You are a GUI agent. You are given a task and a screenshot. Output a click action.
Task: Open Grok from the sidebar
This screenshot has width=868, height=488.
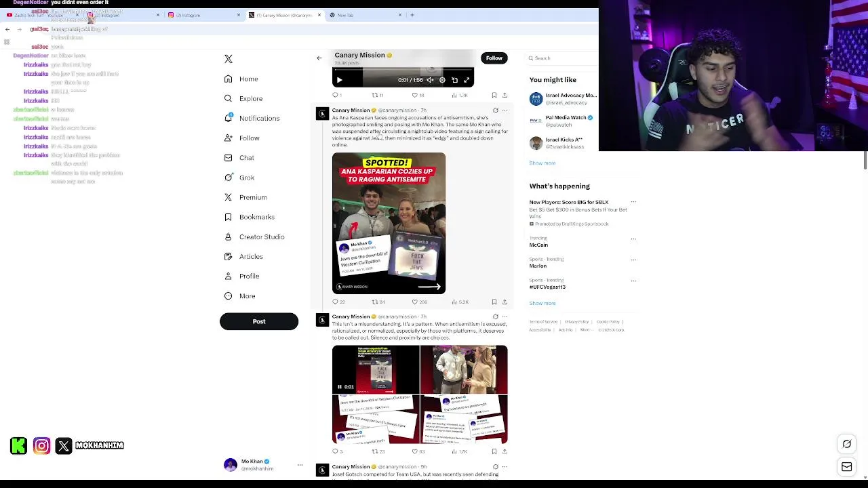coord(239,178)
